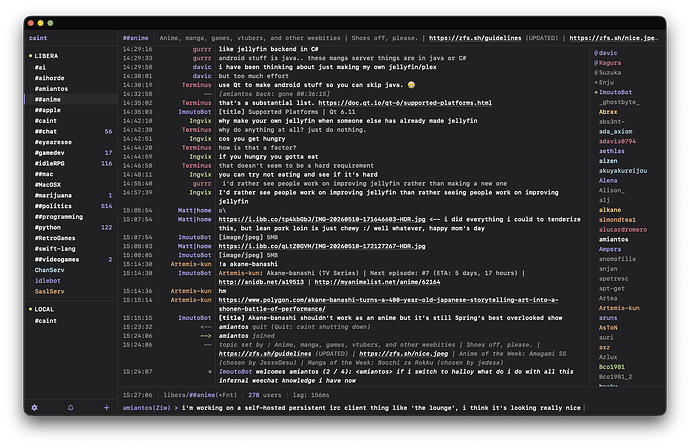
Task: Open the #MacOSX channel
Action: pos(48,185)
